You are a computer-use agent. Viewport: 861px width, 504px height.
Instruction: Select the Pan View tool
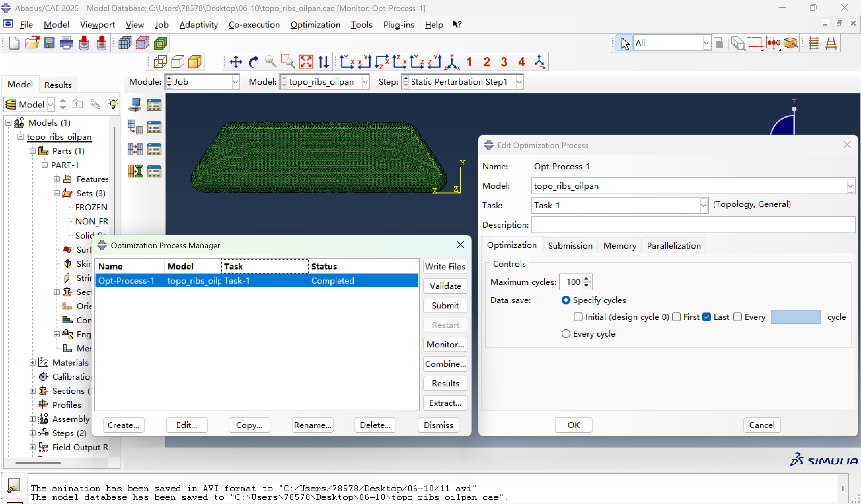point(236,62)
